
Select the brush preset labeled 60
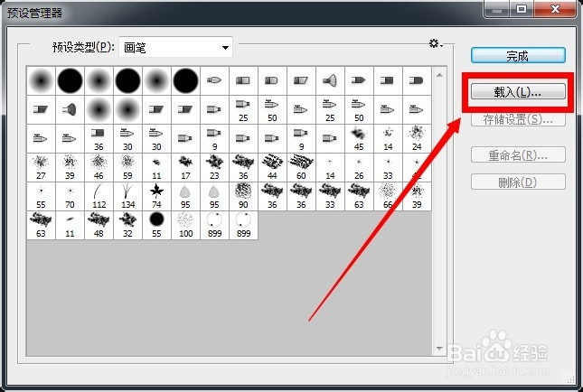[x=301, y=168]
